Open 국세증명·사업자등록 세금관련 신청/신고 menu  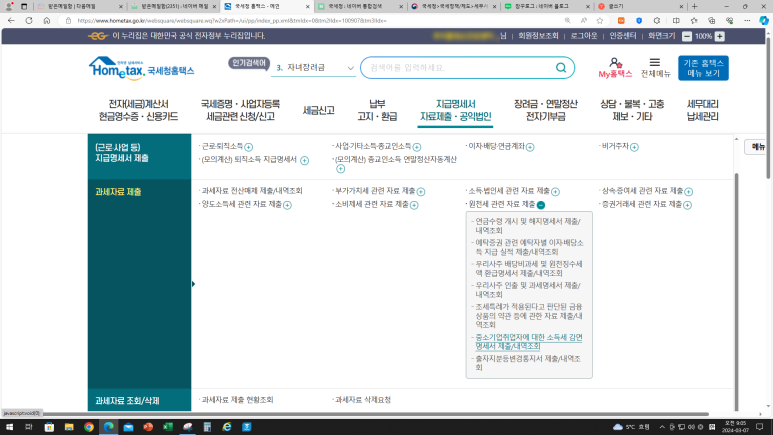pyautogui.click(x=240, y=110)
